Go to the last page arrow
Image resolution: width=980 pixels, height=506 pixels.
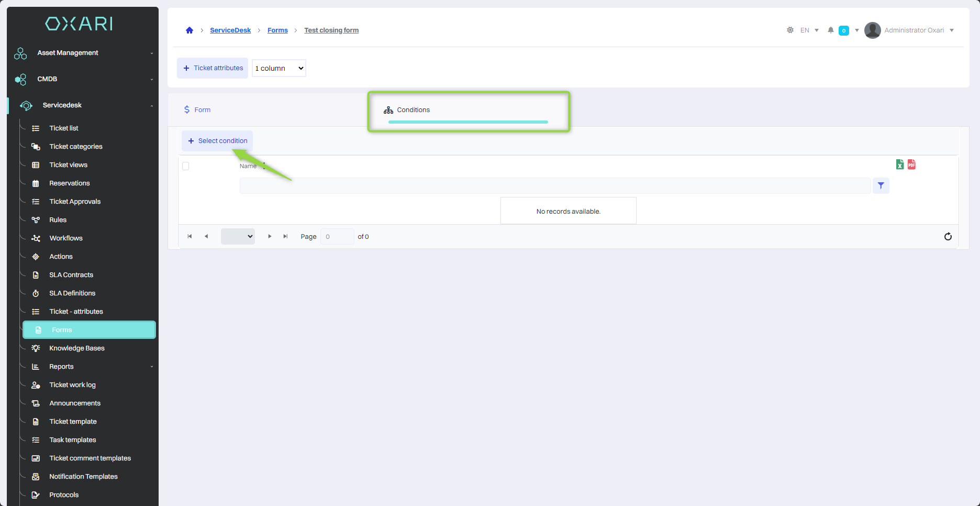[285, 237]
